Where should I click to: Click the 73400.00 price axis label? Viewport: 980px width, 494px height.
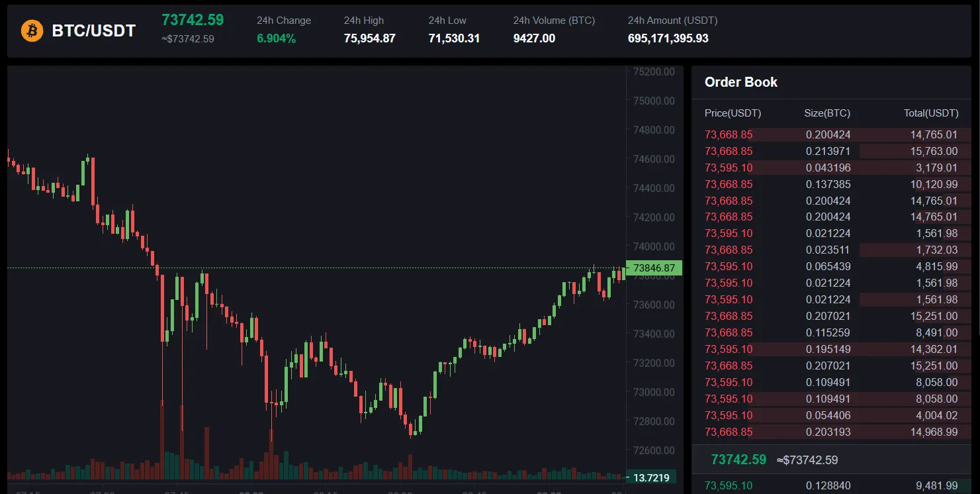click(654, 334)
